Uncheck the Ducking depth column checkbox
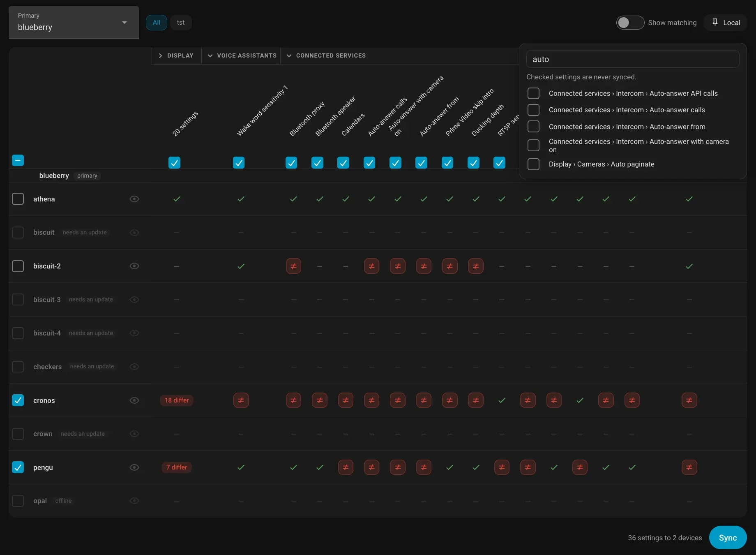This screenshot has width=756, height=555. (x=473, y=163)
